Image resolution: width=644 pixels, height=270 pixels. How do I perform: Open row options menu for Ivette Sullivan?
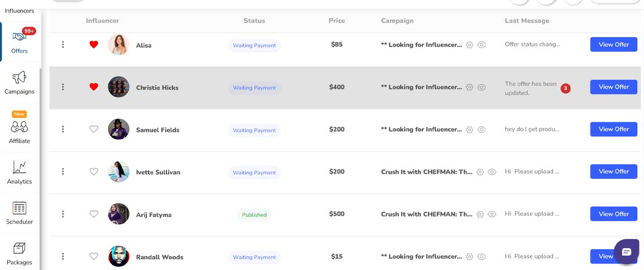63,172
